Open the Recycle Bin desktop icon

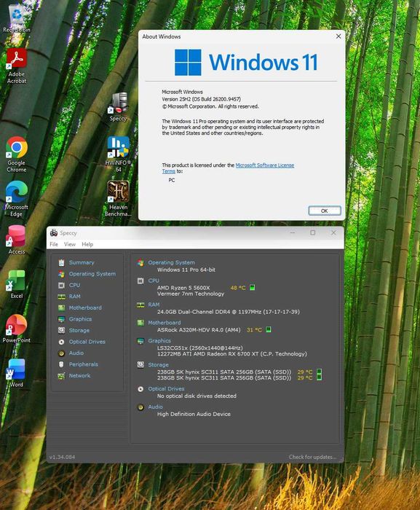[16, 18]
